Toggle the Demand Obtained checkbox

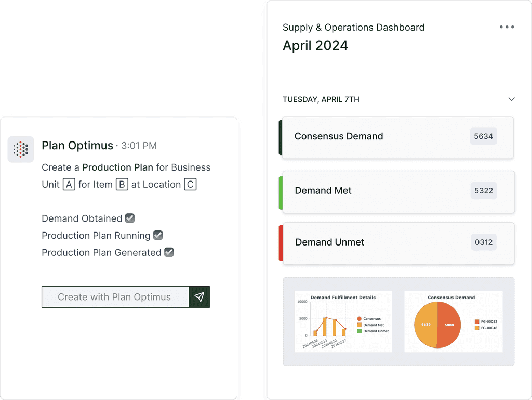click(x=130, y=218)
